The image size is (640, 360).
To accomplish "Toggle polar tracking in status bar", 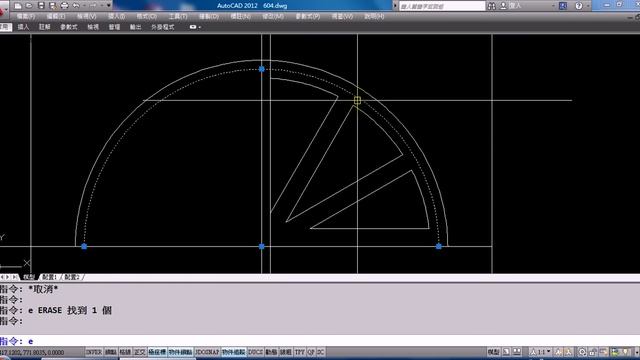I will click(157, 352).
